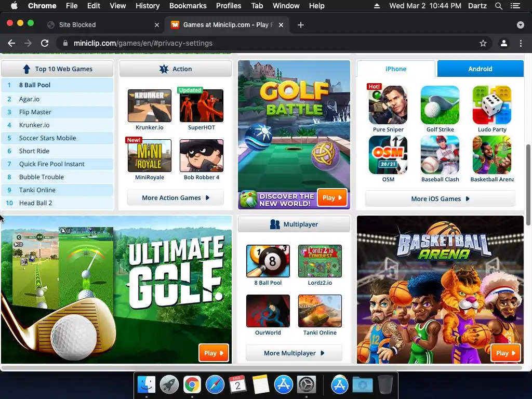The width and height of the screenshot is (532, 399).
Task: Click the address bar URL field
Action: click(273, 43)
